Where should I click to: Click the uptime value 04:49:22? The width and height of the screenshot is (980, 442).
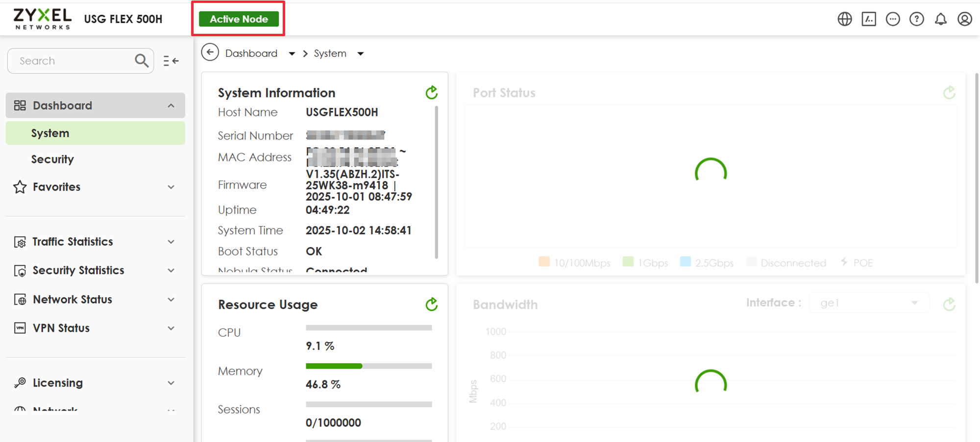(x=328, y=210)
